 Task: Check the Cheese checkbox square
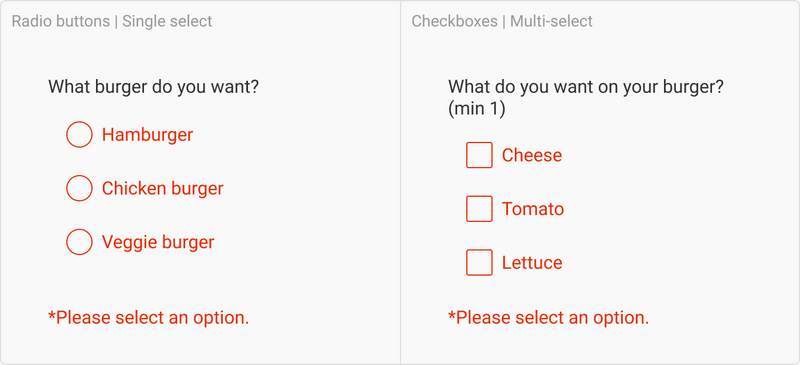click(x=479, y=155)
